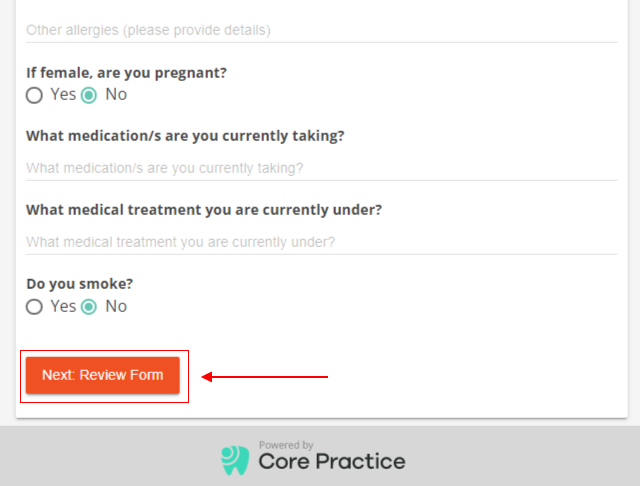The height and width of the screenshot is (486, 640).
Task: Focus the Other allergies details field
Action: 322,30
